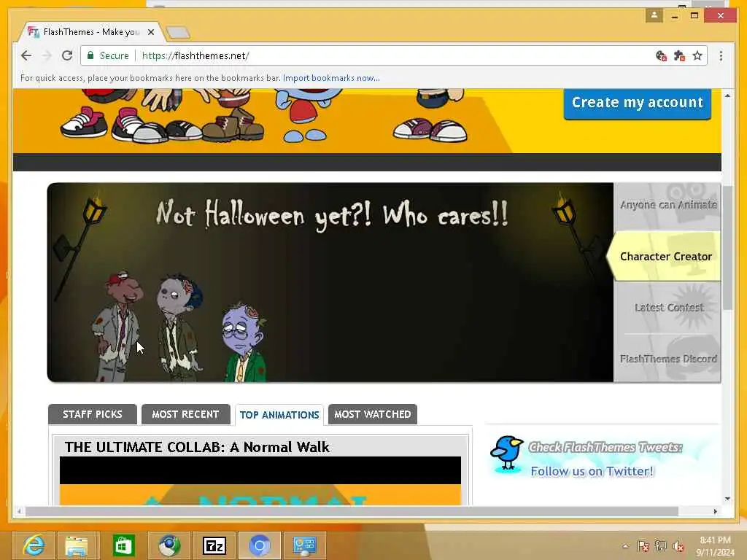
Task: Open File Explorer from the taskbar
Action: click(x=77, y=545)
